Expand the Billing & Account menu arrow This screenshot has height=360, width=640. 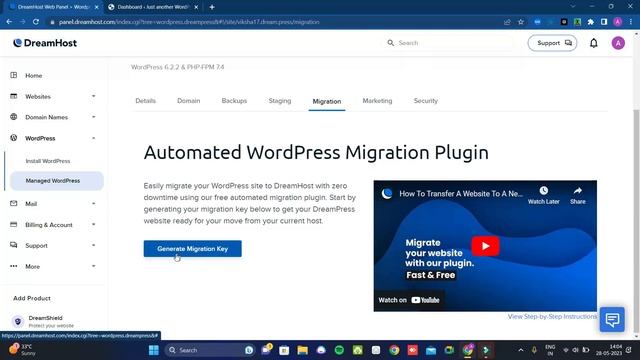click(93, 224)
